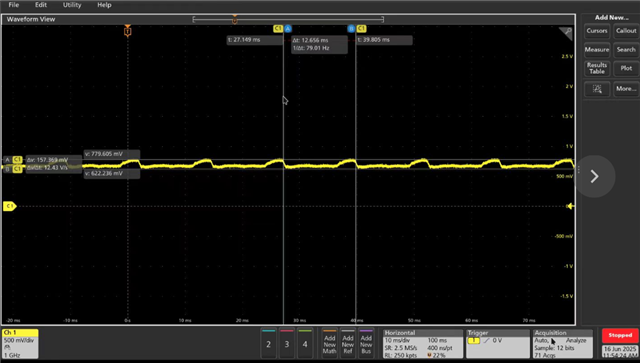
Task: Click the orange trigger position marker T
Action: tap(128, 31)
